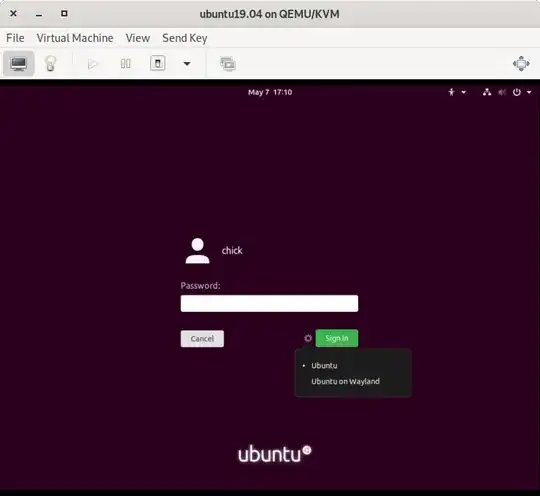Image resolution: width=540 pixels, height=496 pixels.
Task: Maximize the QEMU/KVM window
Action: coord(64,14)
